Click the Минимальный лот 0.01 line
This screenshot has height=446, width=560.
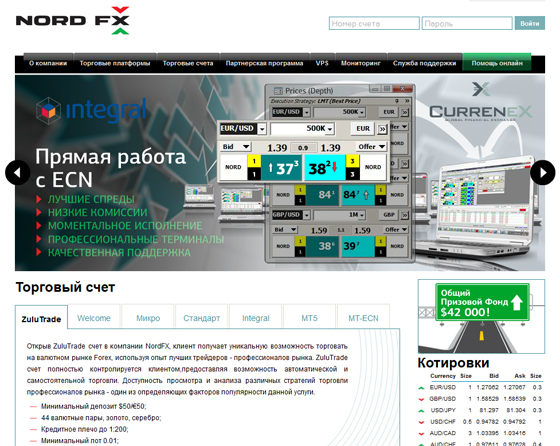[80, 441]
